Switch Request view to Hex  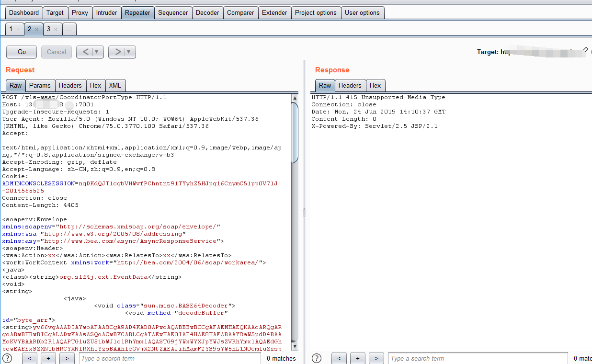click(x=96, y=85)
